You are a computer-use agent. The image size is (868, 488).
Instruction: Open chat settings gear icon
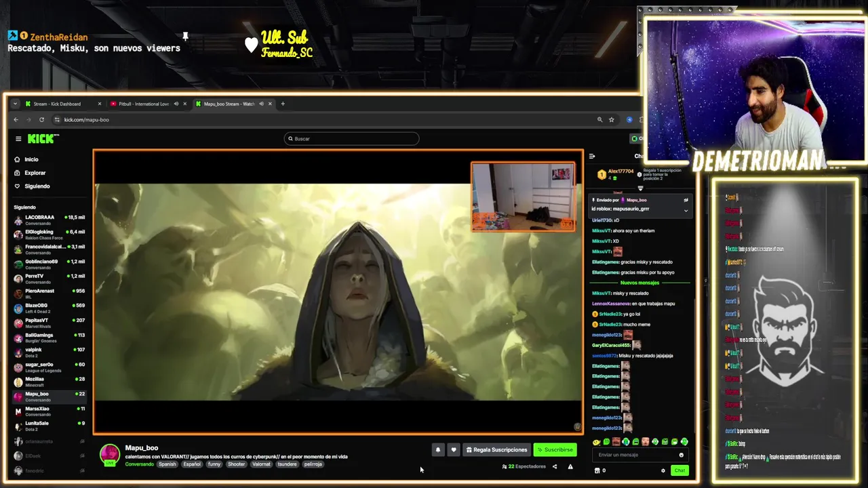(663, 470)
